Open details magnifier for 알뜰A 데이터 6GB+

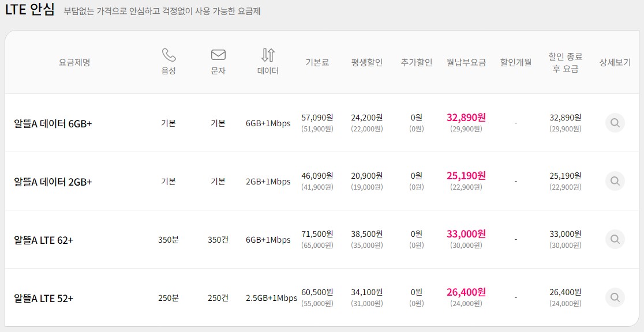tap(615, 123)
